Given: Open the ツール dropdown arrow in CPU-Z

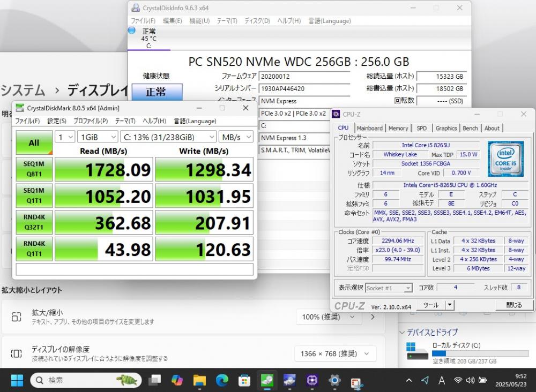Looking at the screenshot, I should tap(450, 305).
